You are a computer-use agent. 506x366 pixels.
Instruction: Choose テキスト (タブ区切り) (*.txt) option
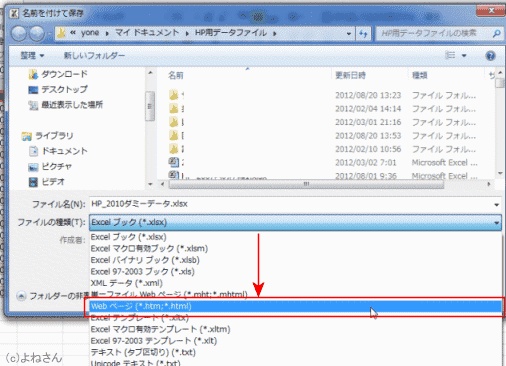[x=295, y=352]
